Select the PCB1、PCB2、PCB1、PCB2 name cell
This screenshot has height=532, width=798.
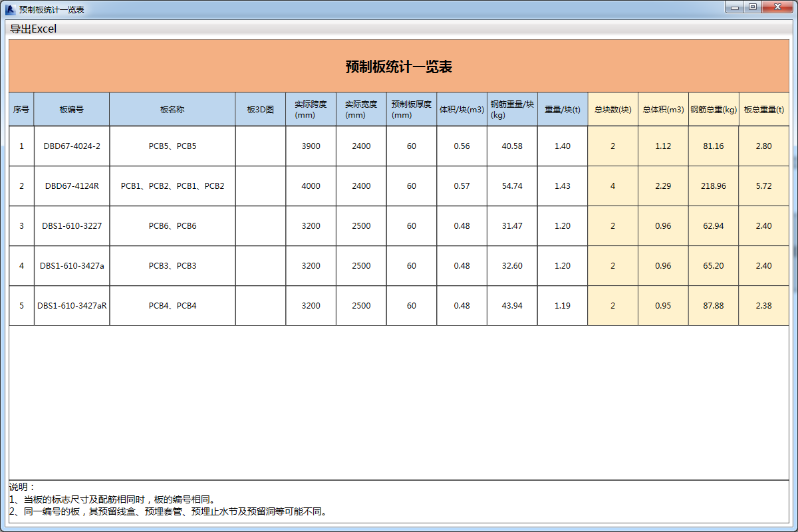point(172,186)
